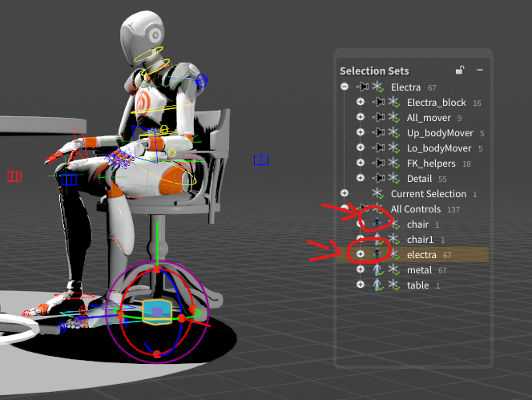Click the asterisk icon on electra row
Image resolution: width=532 pixels, height=400 pixels.
coord(394,255)
